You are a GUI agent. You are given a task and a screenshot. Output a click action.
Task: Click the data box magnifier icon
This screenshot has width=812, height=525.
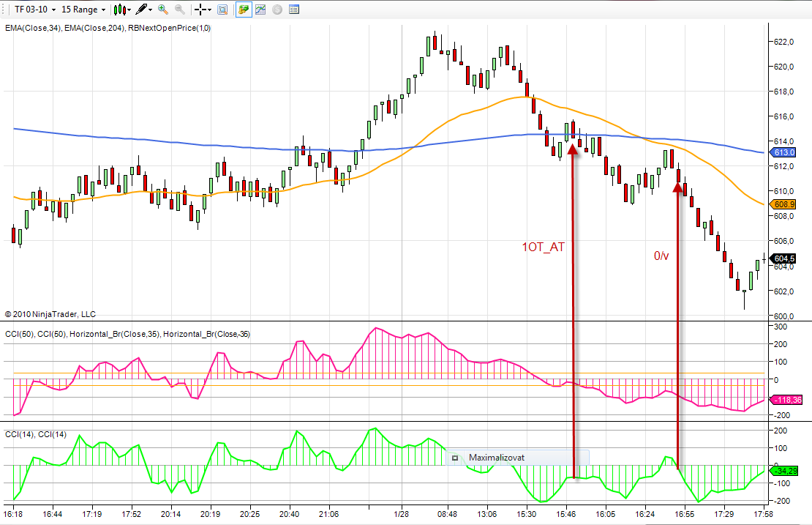coord(222,10)
